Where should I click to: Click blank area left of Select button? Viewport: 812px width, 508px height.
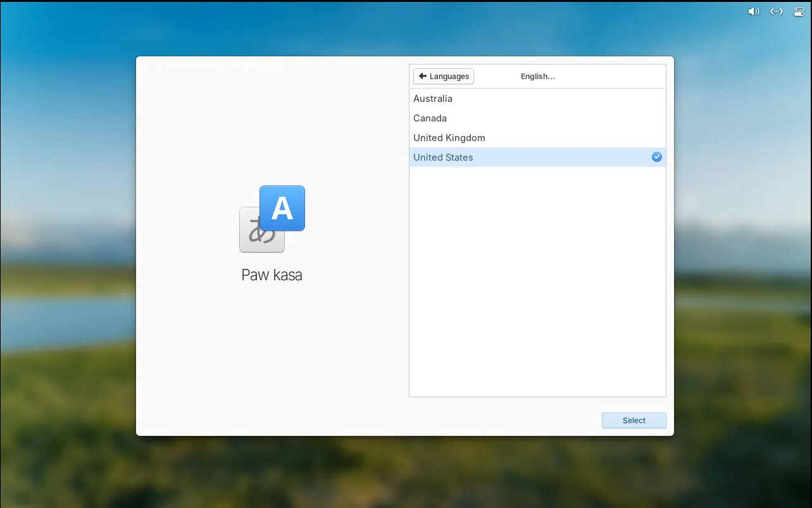pyautogui.click(x=443, y=420)
